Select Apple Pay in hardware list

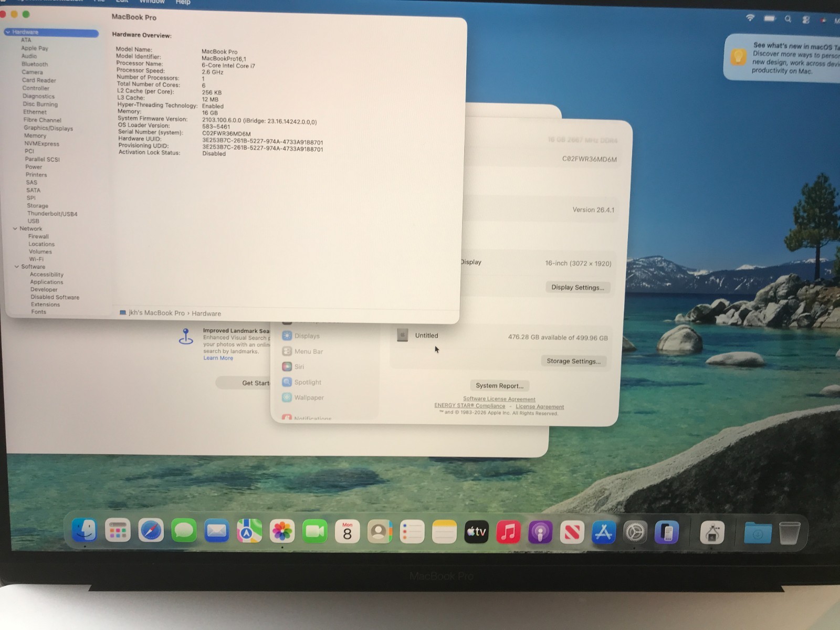coord(35,48)
